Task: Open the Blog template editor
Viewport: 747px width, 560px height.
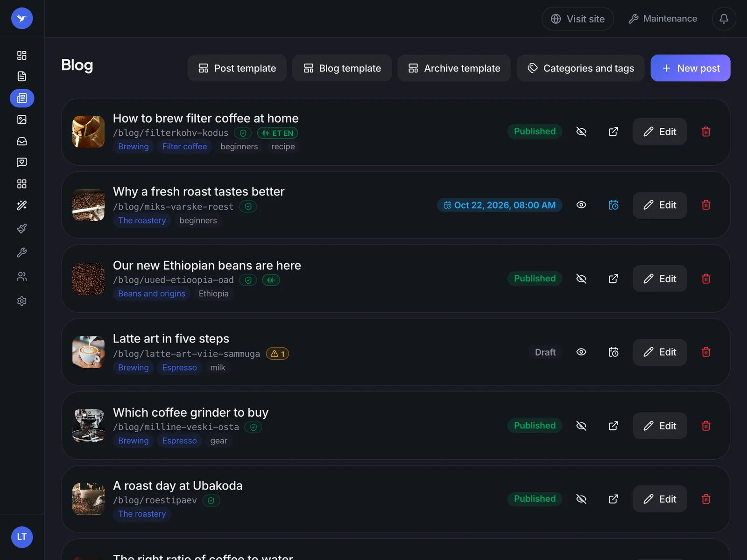Action: (342, 68)
